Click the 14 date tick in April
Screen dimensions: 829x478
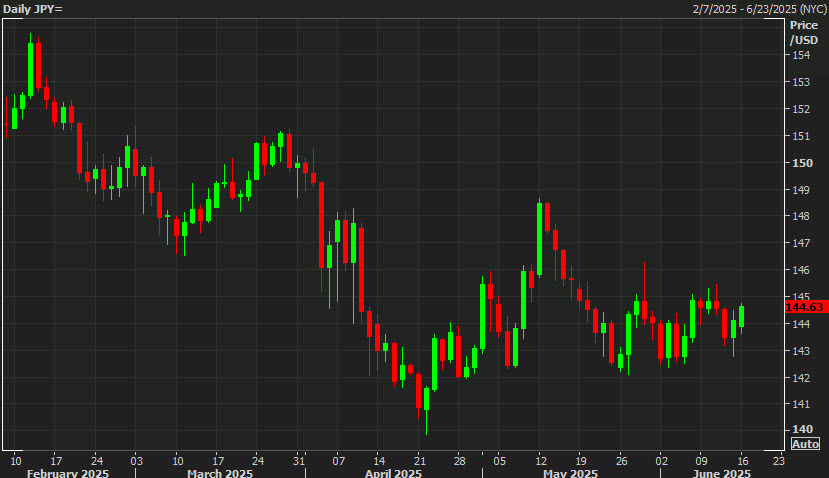379,461
